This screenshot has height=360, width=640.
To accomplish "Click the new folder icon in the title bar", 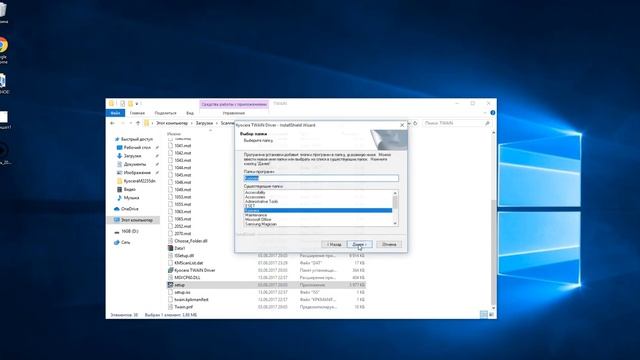I will click(130, 104).
